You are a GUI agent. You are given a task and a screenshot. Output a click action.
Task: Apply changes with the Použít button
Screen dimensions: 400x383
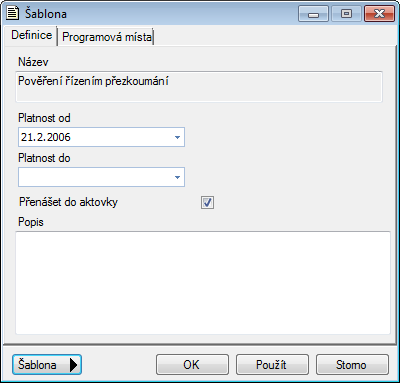(272, 365)
